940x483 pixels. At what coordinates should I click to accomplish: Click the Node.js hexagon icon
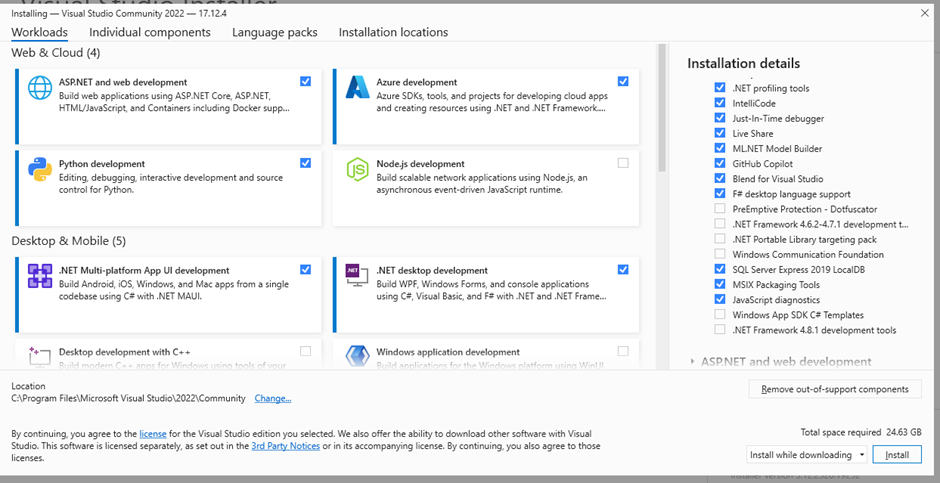click(357, 169)
